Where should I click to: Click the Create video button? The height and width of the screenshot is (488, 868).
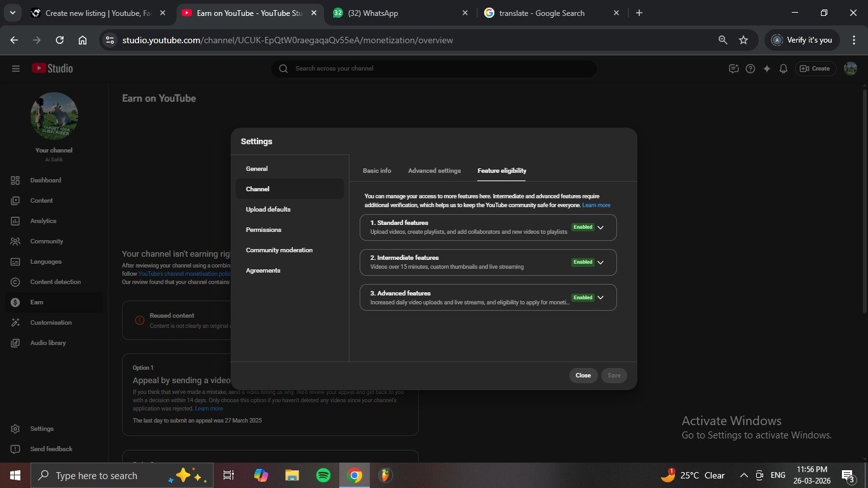815,69
